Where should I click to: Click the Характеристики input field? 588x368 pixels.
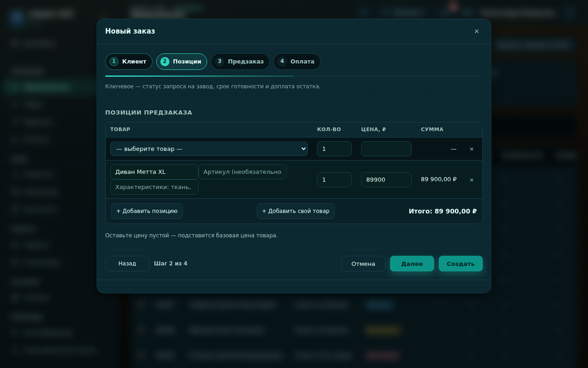(x=154, y=187)
